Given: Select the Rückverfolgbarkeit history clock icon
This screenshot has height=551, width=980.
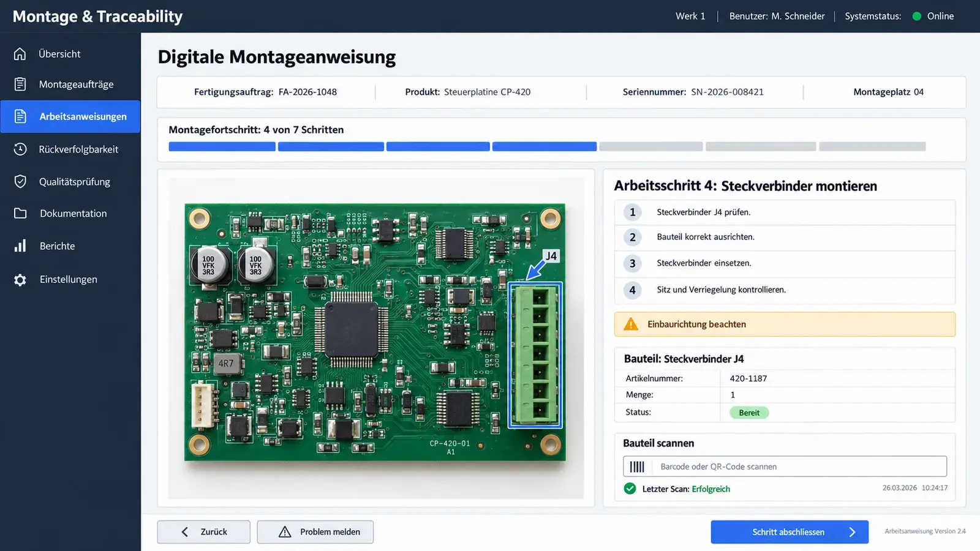Looking at the screenshot, I should pos(20,149).
